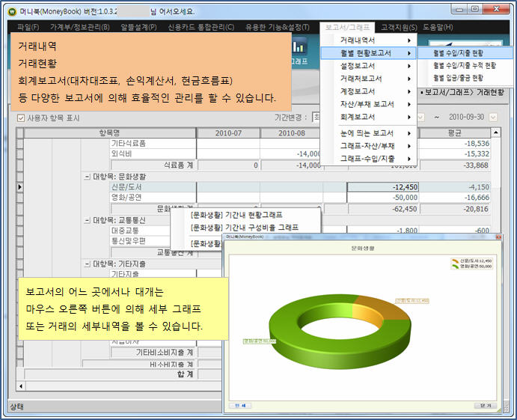Click the 신문/도서 orange legend swatch

[x=453, y=260]
